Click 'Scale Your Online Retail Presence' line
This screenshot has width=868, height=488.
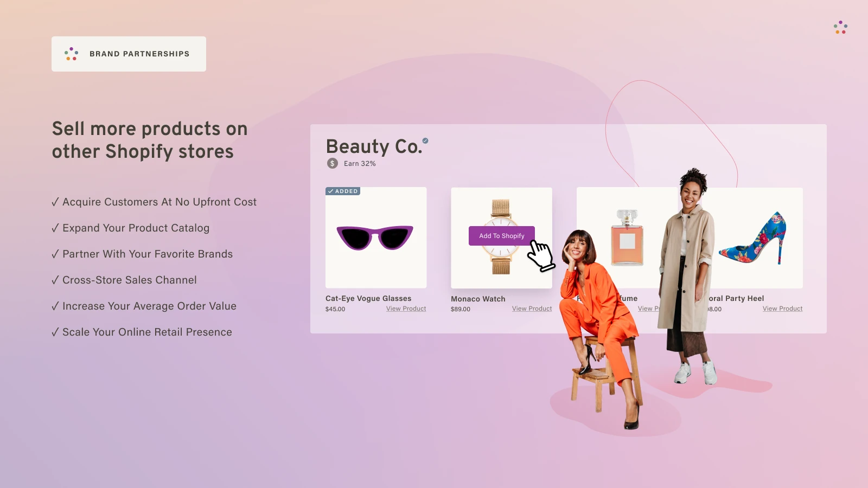tap(142, 332)
